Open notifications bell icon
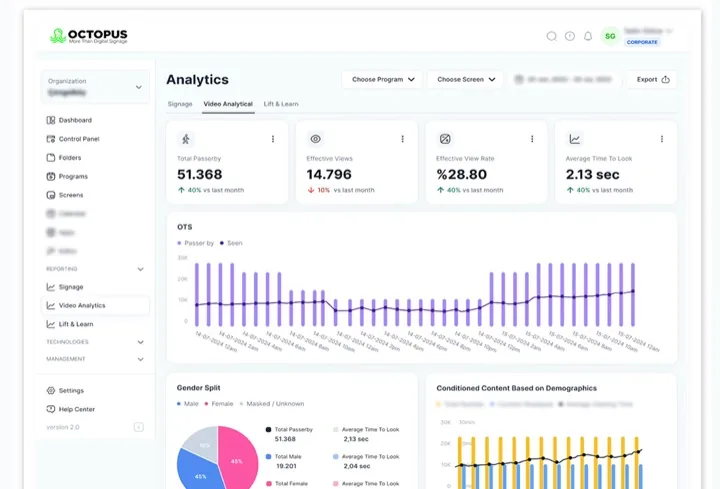 point(588,36)
